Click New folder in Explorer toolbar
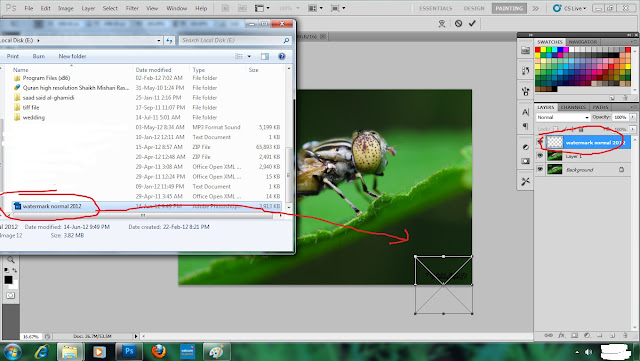 72,56
